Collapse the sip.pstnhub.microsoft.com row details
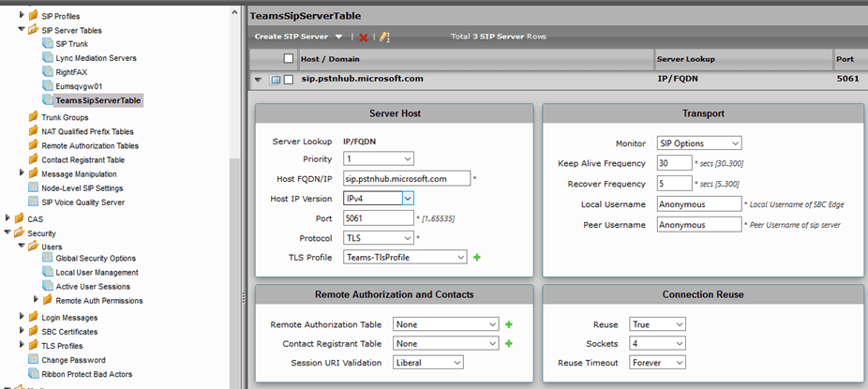The width and height of the screenshot is (868, 389). [258, 80]
